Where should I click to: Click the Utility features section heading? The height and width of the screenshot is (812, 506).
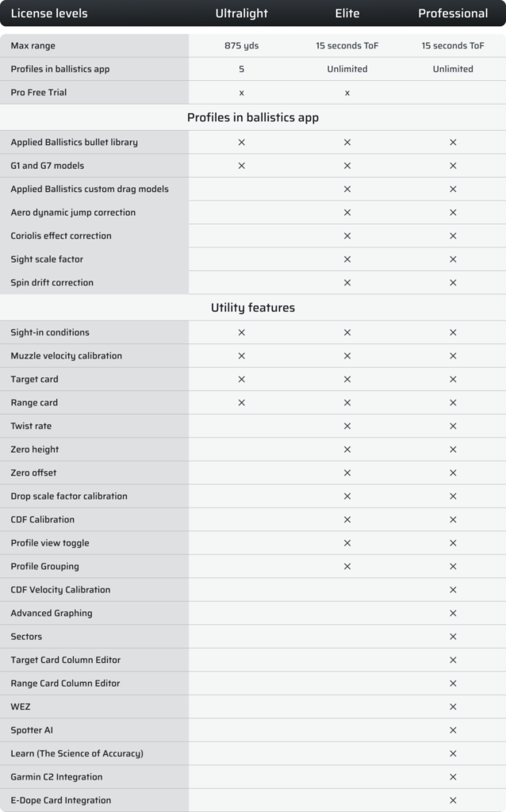[253, 308]
